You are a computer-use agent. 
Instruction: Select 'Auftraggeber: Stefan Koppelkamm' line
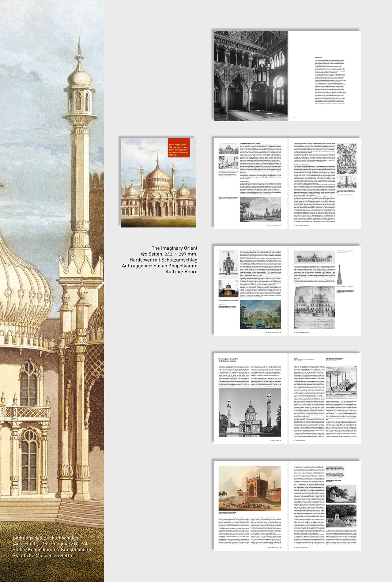(x=160, y=266)
